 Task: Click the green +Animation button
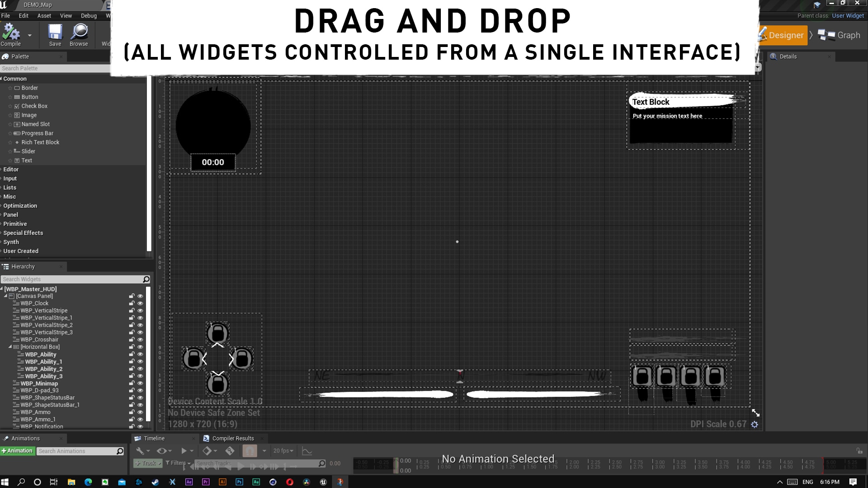coord(17,450)
